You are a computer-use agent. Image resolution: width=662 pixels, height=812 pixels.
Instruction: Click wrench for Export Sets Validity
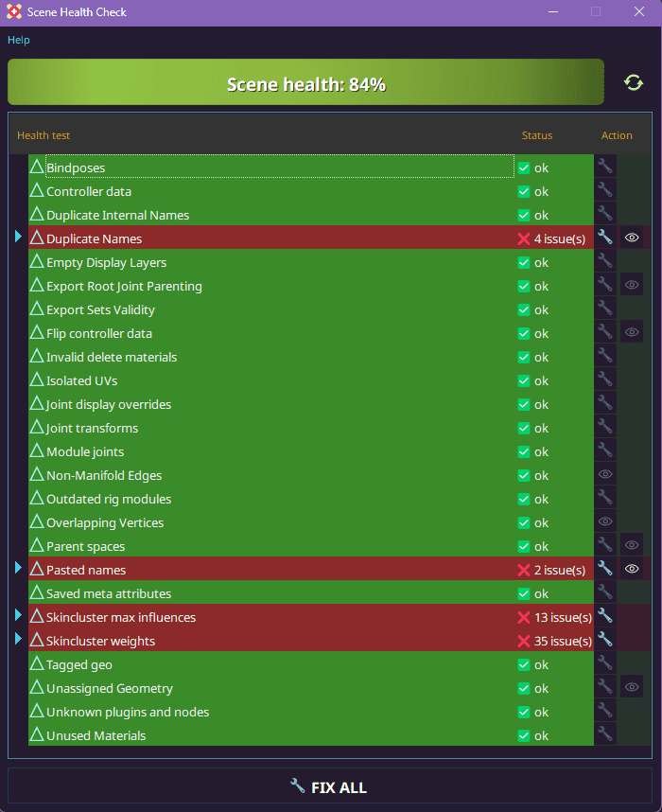[605, 309]
